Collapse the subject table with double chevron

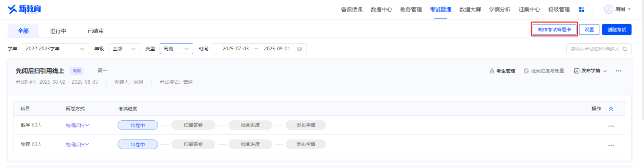tap(611, 109)
